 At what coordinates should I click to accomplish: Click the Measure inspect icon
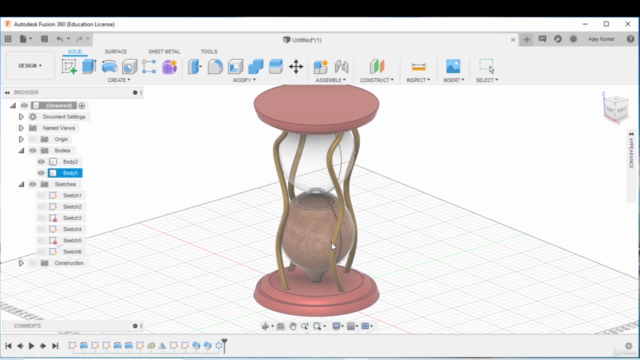(419, 66)
